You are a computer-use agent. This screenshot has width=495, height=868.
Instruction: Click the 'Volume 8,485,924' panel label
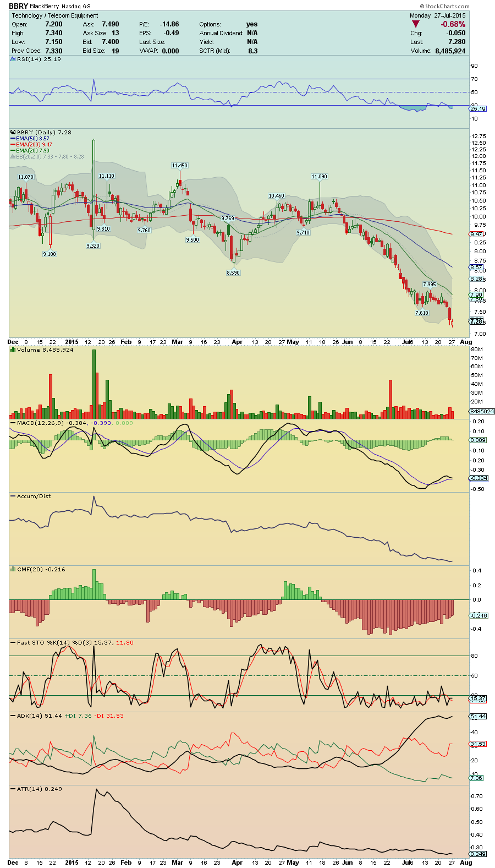(45, 350)
